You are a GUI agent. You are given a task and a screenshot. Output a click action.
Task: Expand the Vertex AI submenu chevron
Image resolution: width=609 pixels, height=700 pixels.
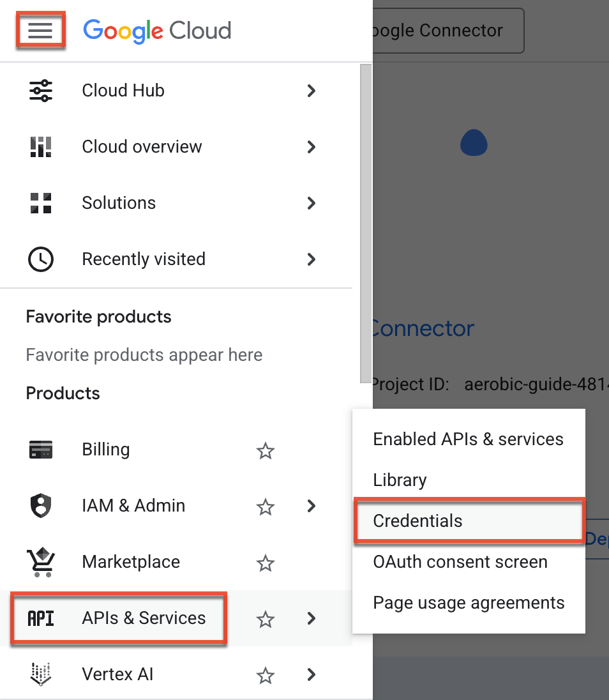tap(312, 674)
